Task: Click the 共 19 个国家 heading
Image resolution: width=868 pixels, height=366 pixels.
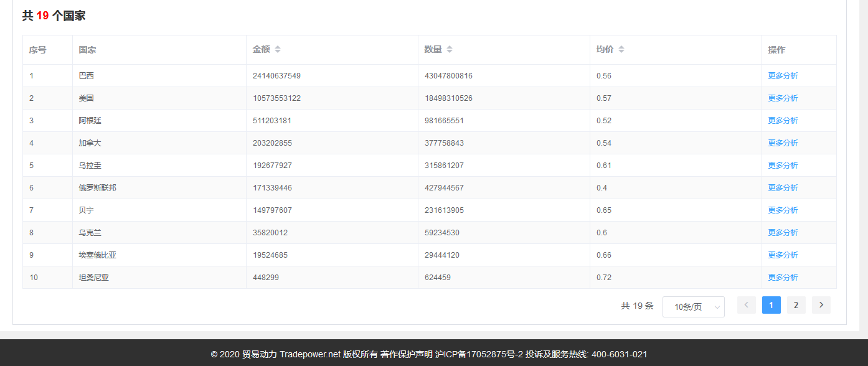Action: pyautogui.click(x=54, y=16)
